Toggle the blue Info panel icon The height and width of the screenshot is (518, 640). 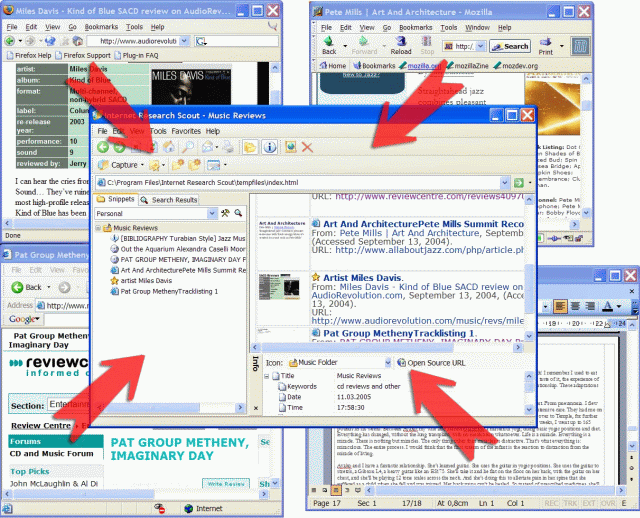click(269, 147)
